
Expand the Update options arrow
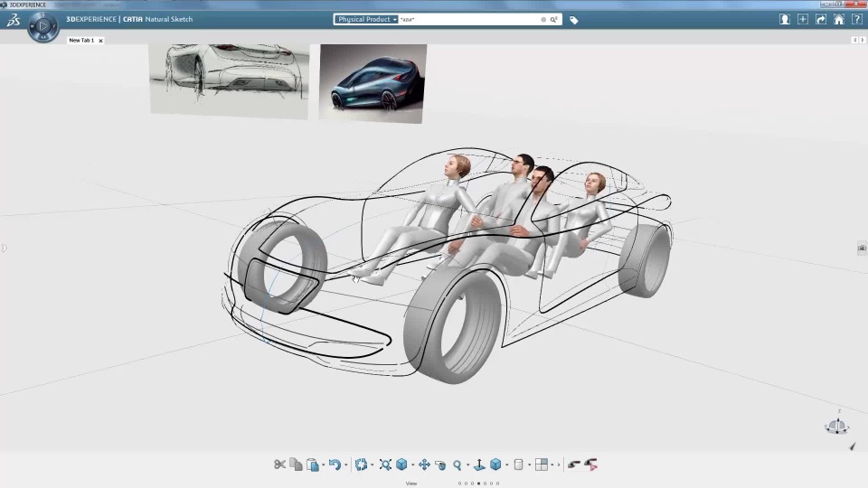[372, 465]
